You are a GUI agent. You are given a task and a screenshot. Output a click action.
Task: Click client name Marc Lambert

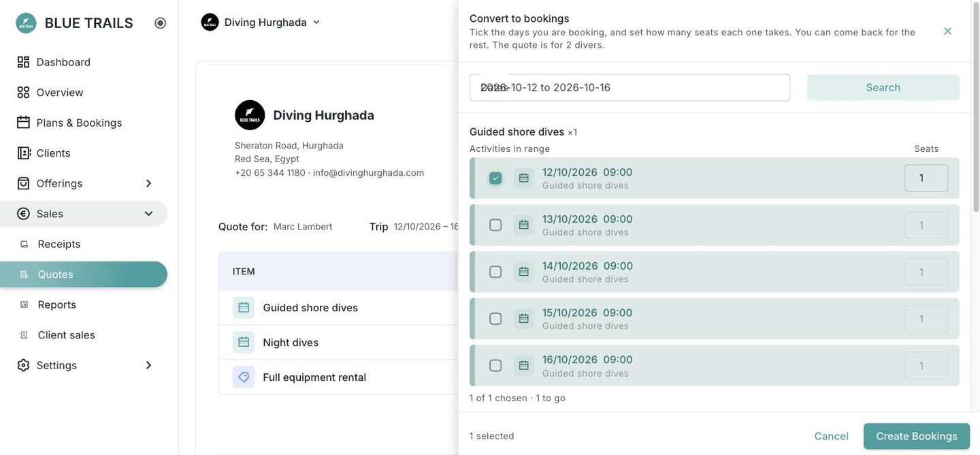[x=303, y=227]
